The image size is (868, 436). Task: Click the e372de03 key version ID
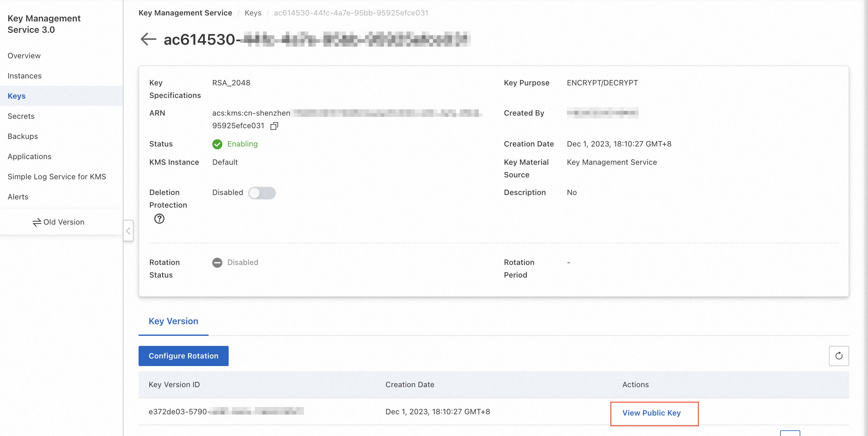(x=179, y=411)
